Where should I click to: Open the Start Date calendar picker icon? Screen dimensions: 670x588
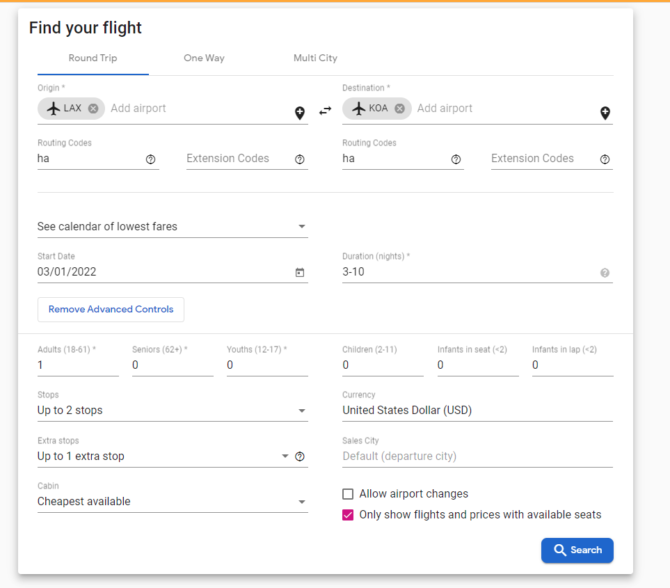pos(300,272)
